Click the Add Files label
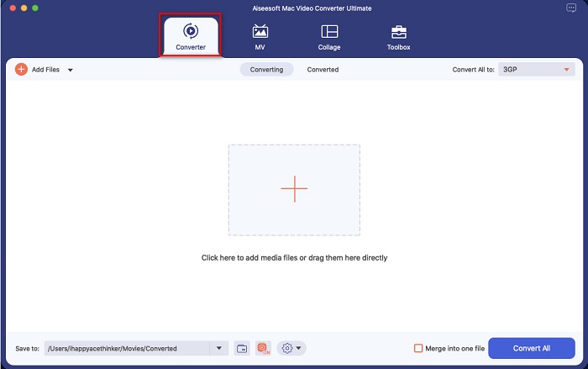The width and height of the screenshot is (588, 369). 45,70
